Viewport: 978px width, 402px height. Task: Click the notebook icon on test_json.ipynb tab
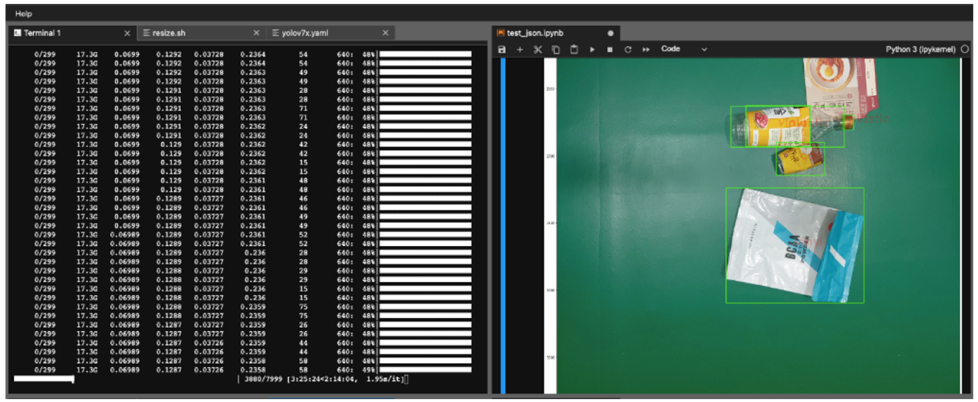click(x=501, y=33)
